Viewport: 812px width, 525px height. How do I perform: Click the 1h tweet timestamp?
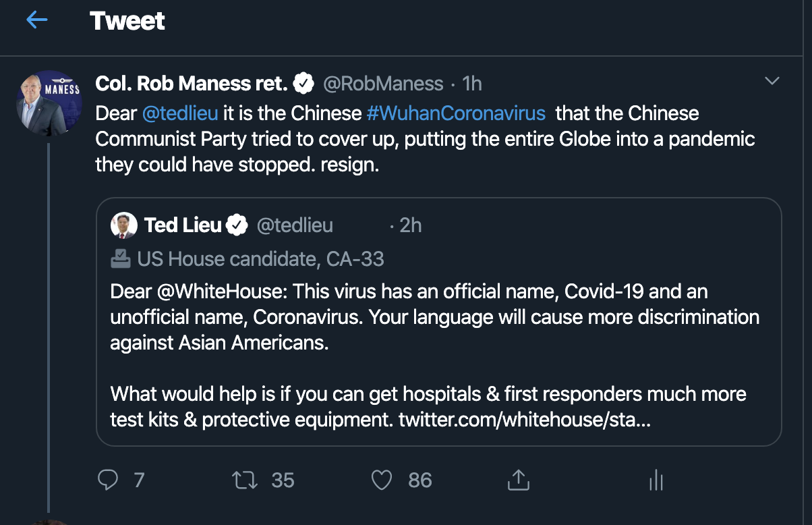pyautogui.click(x=472, y=84)
